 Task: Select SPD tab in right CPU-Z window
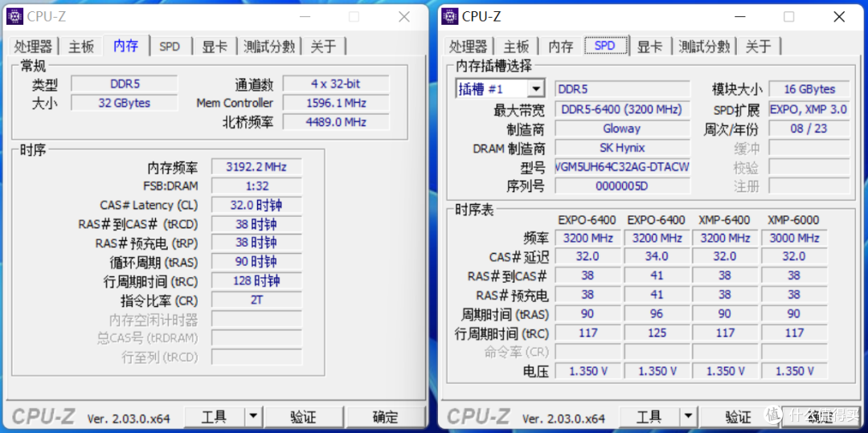pos(605,45)
